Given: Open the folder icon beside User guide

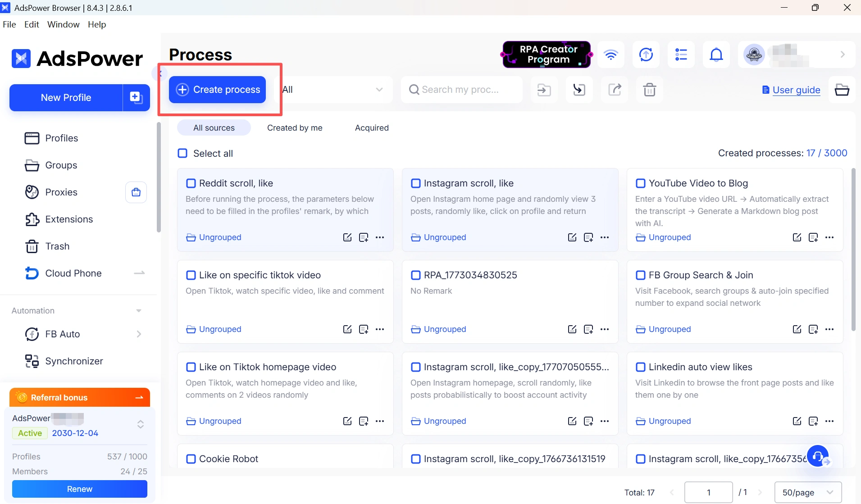Looking at the screenshot, I should click(842, 90).
